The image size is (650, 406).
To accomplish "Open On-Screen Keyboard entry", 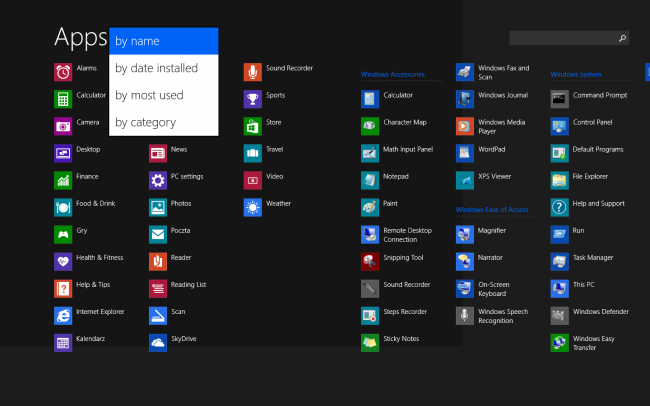I will tap(483, 289).
